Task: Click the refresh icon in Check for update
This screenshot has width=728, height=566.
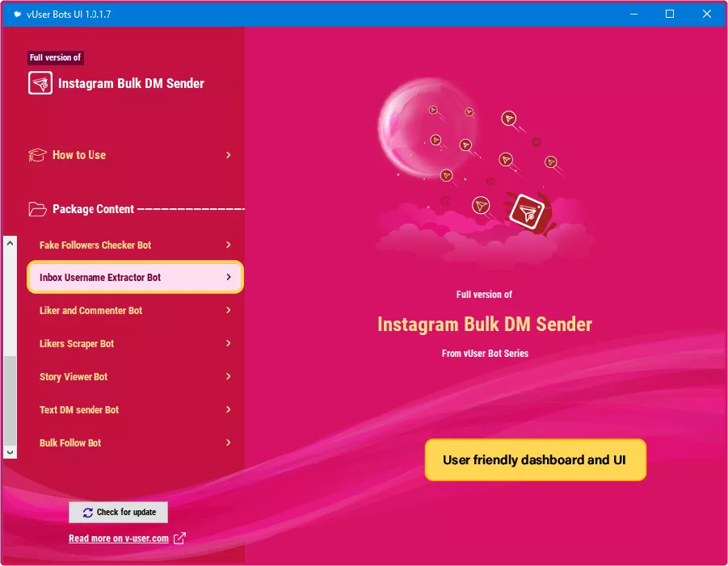Action: pos(88,513)
